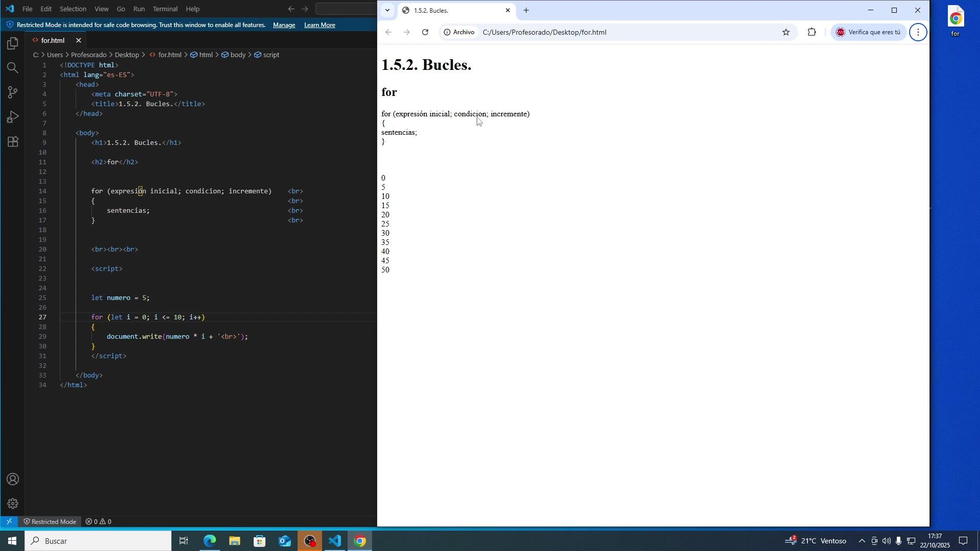Open the errors and warnings problems indicator

coord(99,521)
